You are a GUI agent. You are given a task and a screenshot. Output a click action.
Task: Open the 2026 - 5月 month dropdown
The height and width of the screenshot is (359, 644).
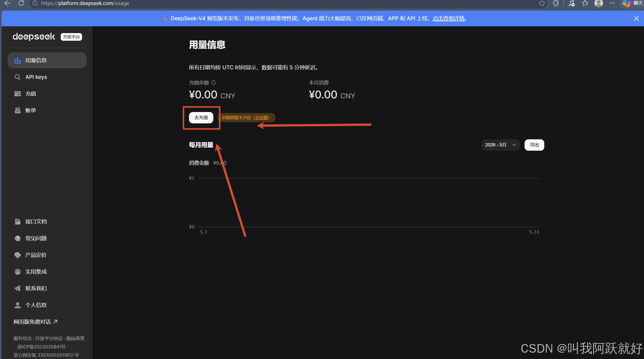tap(500, 145)
